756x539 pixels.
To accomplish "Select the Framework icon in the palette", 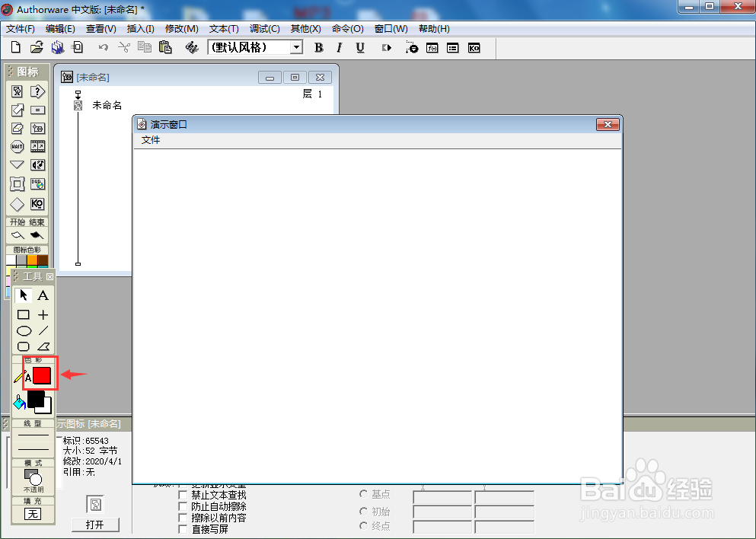I will coord(17,183).
